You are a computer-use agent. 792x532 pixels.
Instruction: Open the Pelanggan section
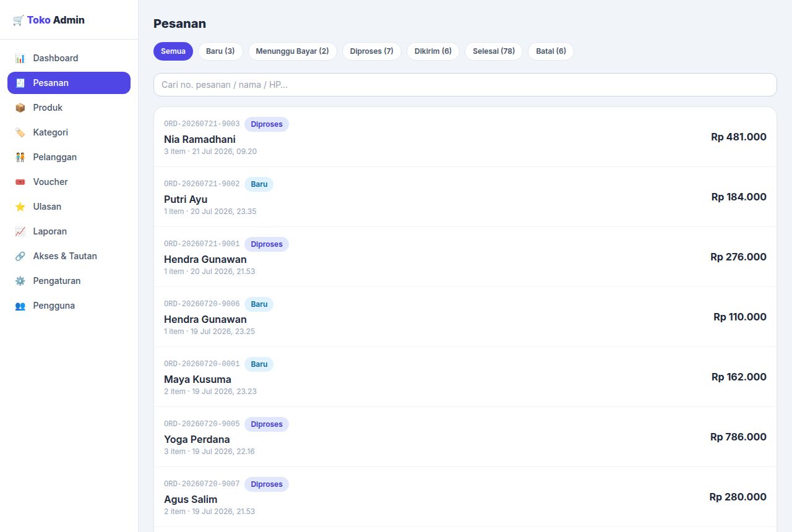[x=69, y=157]
